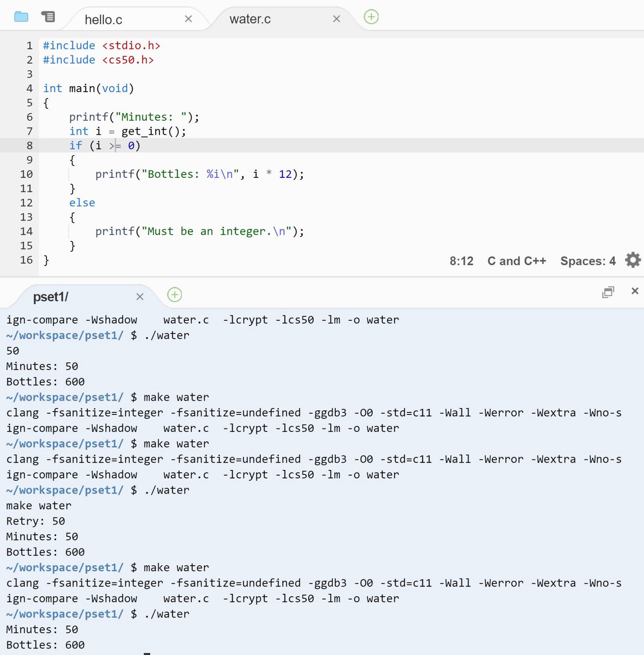Open the C and C++ language selector
This screenshot has width=644, height=655.
(x=516, y=261)
